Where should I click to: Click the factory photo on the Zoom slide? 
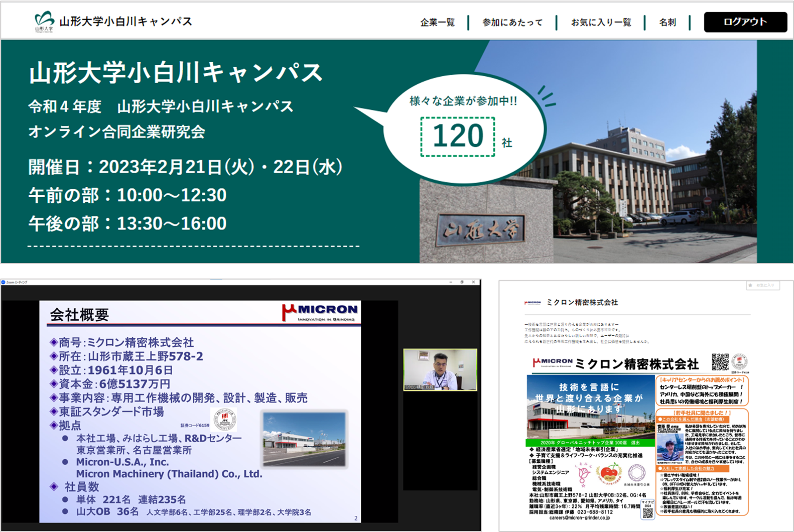coord(304,439)
